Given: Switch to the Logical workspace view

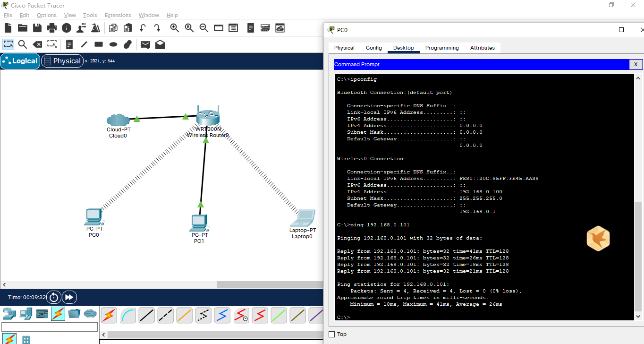Looking at the screenshot, I should (x=20, y=61).
